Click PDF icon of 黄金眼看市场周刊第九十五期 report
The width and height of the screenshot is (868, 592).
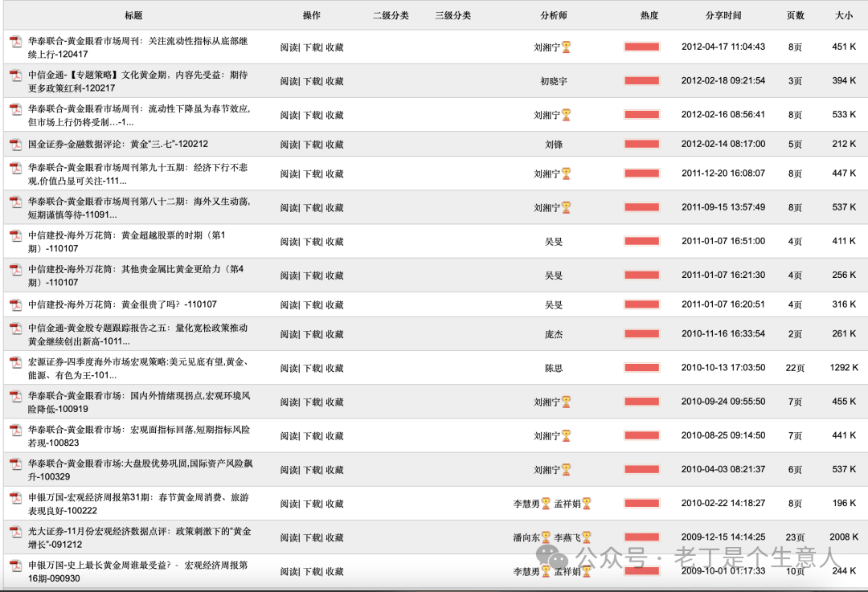pyautogui.click(x=16, y=168)
